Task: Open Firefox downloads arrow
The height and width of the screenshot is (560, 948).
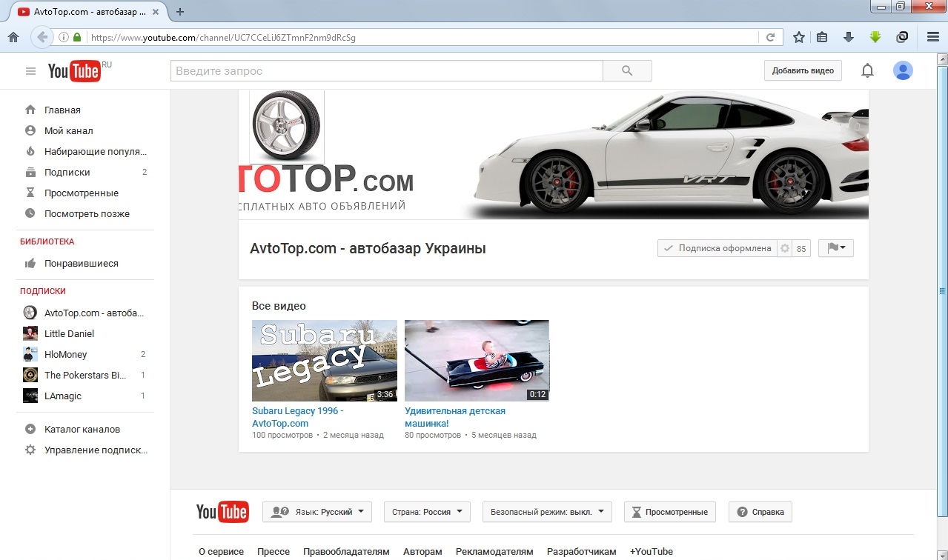Action: click(x=849, y=37)
